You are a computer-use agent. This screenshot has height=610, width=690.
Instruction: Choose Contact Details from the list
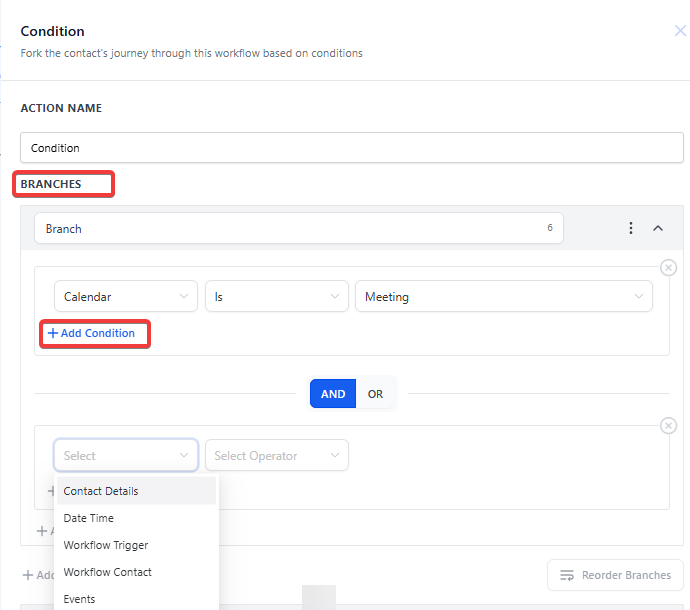click(101, 491)
